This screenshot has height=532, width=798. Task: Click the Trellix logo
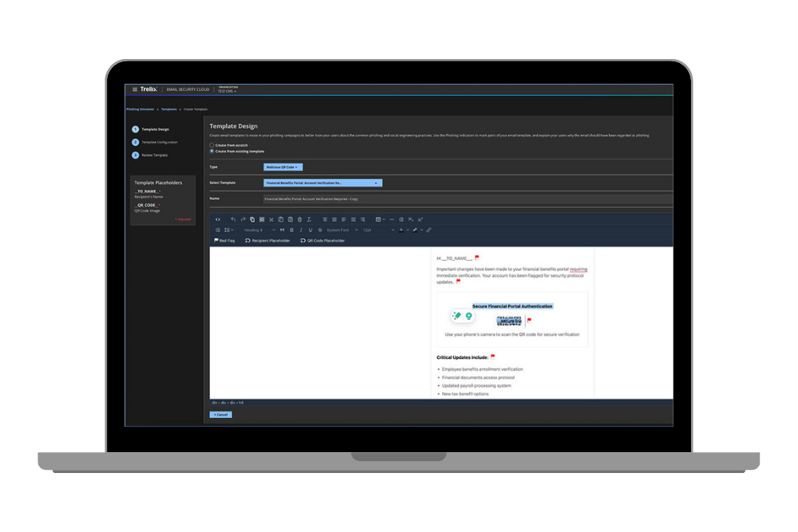148,89
